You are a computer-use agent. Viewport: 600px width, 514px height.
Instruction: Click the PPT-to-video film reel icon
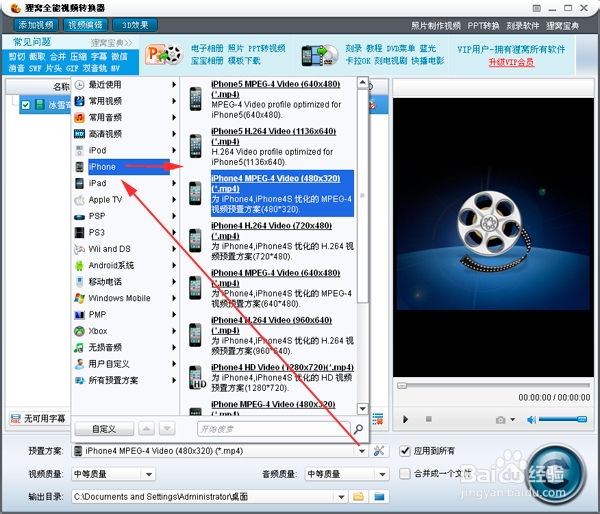tap(164, 55)
